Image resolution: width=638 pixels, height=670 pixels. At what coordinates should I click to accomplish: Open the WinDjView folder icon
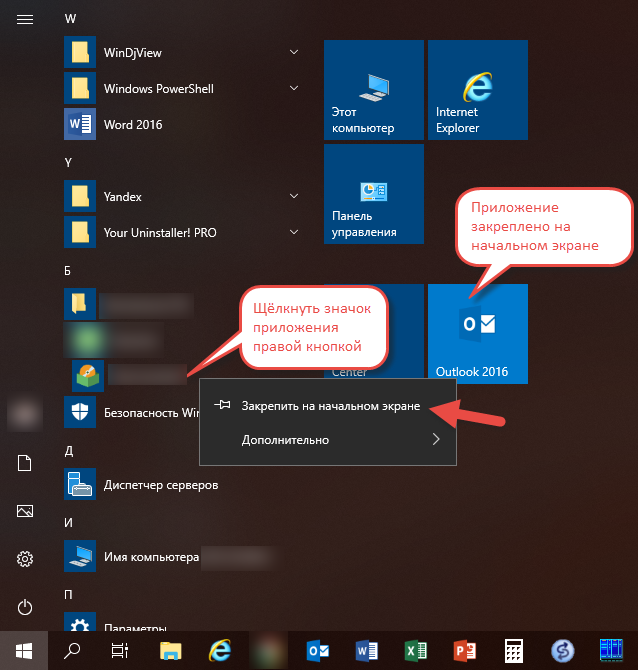point(80,52)
